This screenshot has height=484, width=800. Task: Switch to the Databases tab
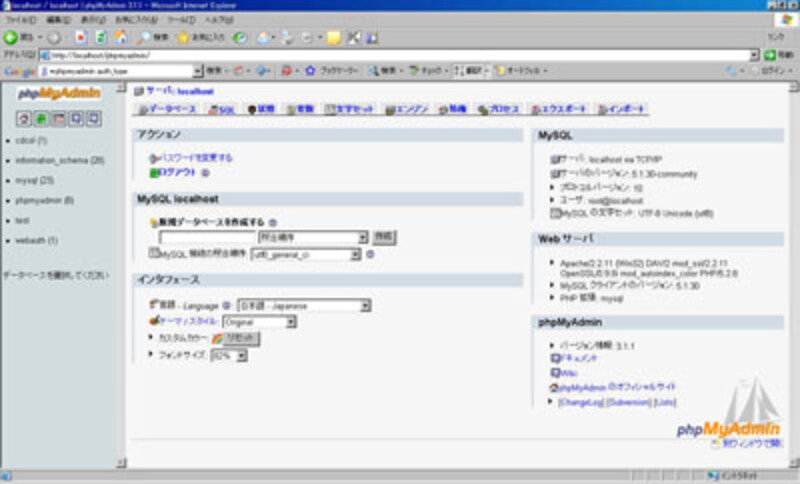(x=167, y=109)
